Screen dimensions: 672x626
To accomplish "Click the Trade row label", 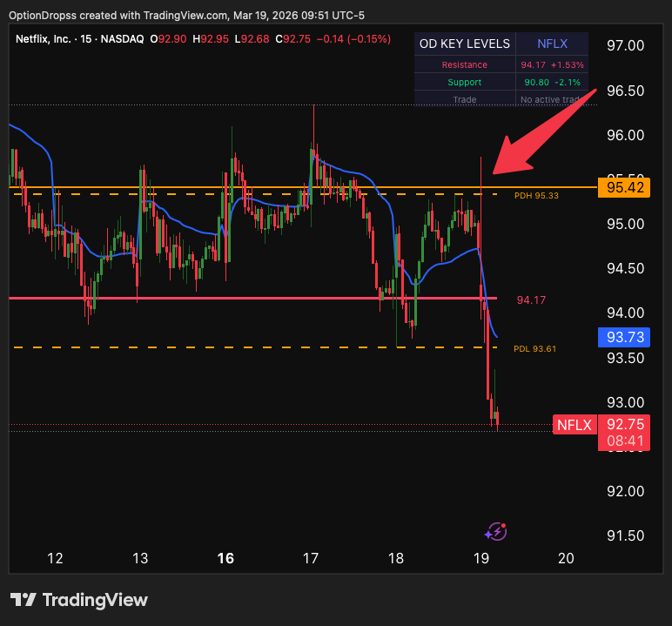I will tap(465, 99).
